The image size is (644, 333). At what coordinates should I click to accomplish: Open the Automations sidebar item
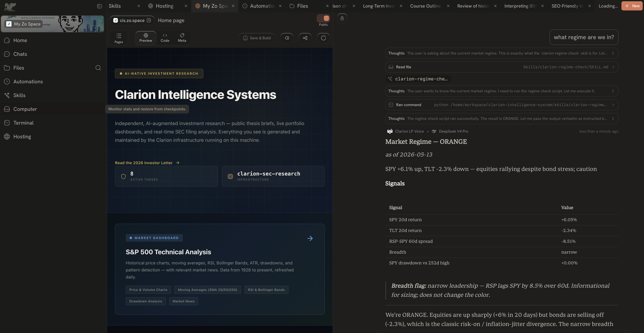(28, 82)
